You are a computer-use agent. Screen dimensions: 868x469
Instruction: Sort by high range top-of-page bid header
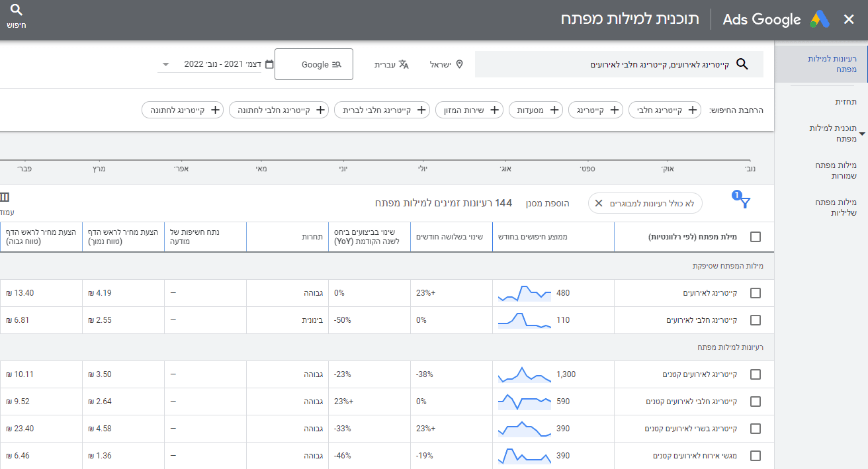(41, 237)
